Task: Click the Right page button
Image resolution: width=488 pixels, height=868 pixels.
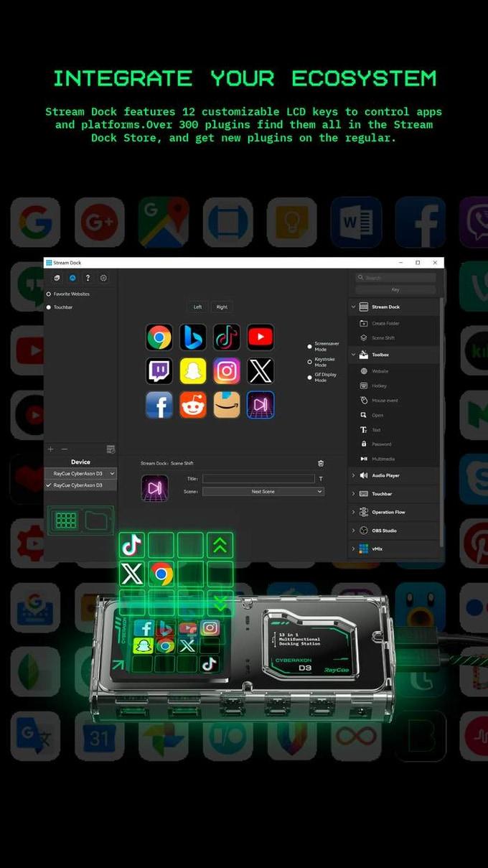Action: (x=222, y=307)
